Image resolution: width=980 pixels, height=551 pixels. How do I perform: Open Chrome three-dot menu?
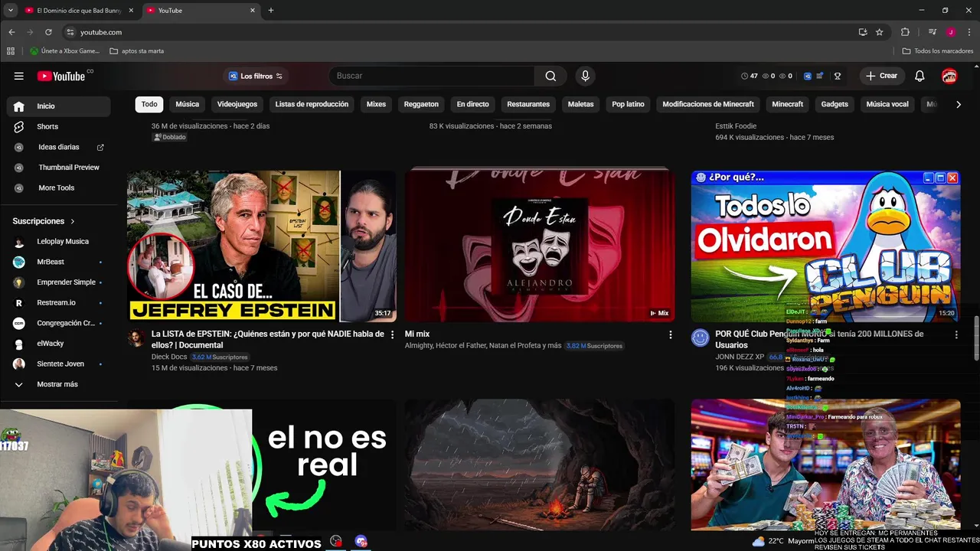pyautogui.click(x=969, y=32)
